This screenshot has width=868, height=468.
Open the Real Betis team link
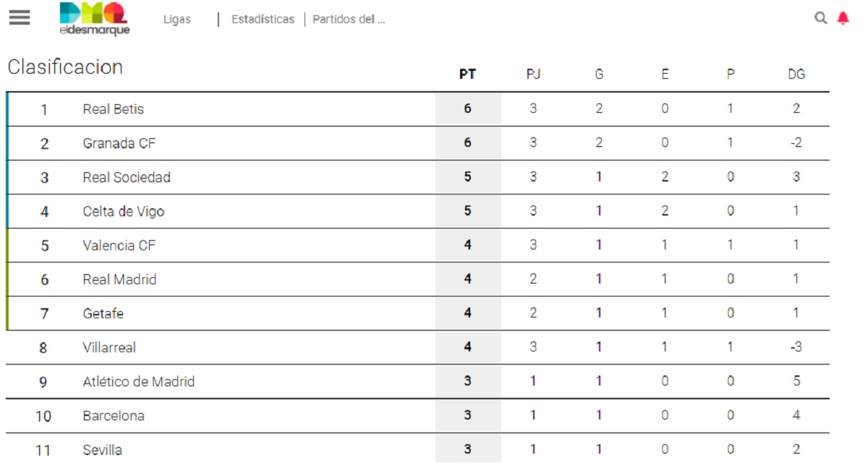point(114,109)
